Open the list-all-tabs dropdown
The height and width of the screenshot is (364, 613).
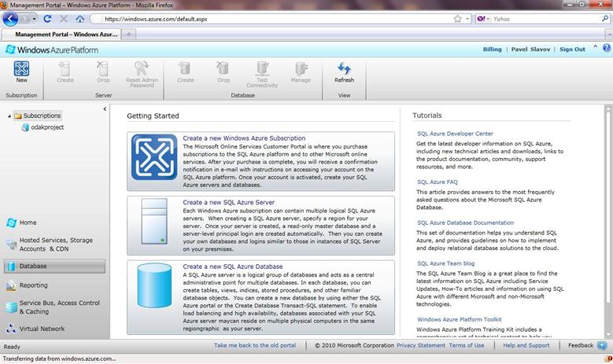[609, 35]
